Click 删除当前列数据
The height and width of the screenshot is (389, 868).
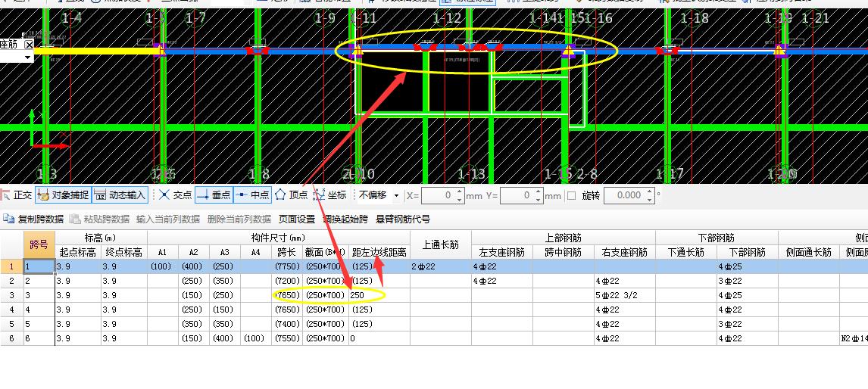click(x=239, y=219)
